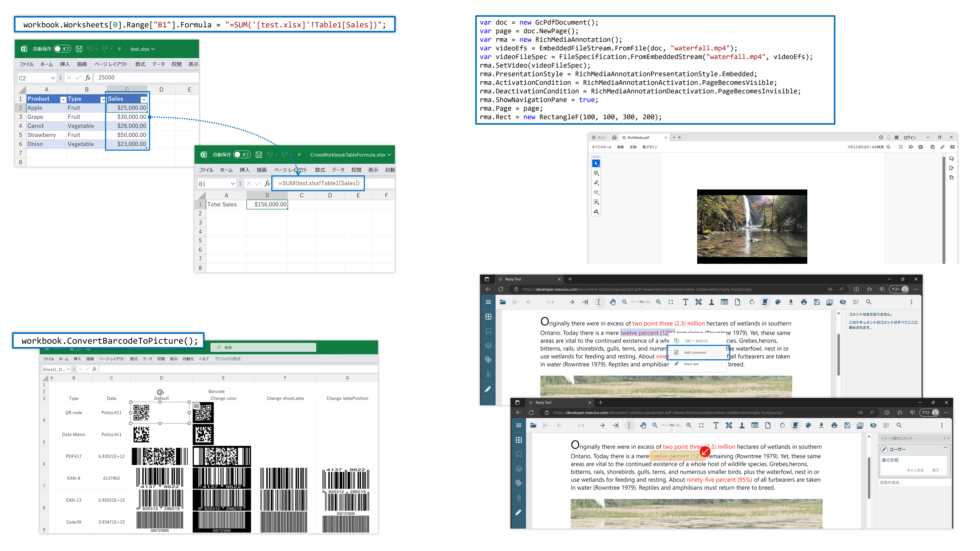Click the Acrobat help question mark icon
This screenshot has height=551, width=980.
click(881, 137)
